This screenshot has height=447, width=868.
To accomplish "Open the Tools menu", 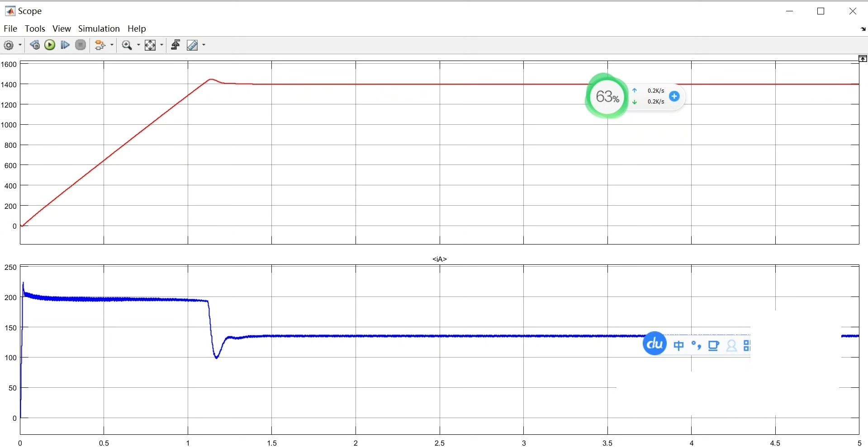I will click(35, 28).
